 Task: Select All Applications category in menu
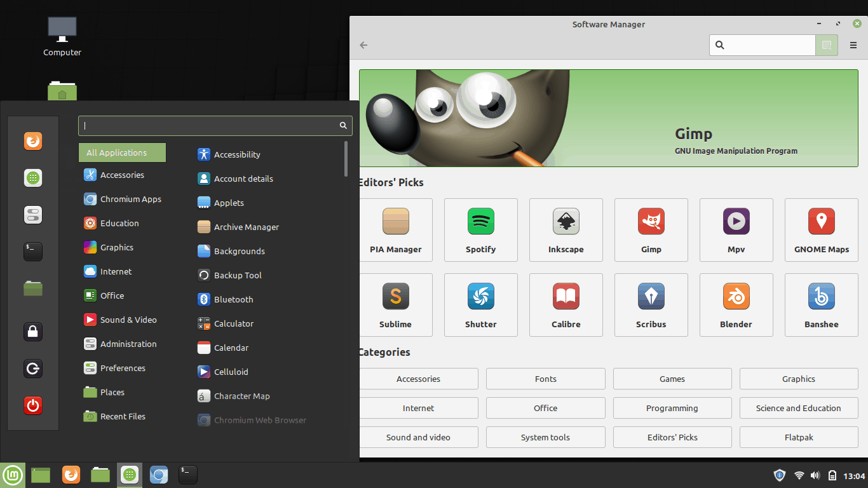122,152
